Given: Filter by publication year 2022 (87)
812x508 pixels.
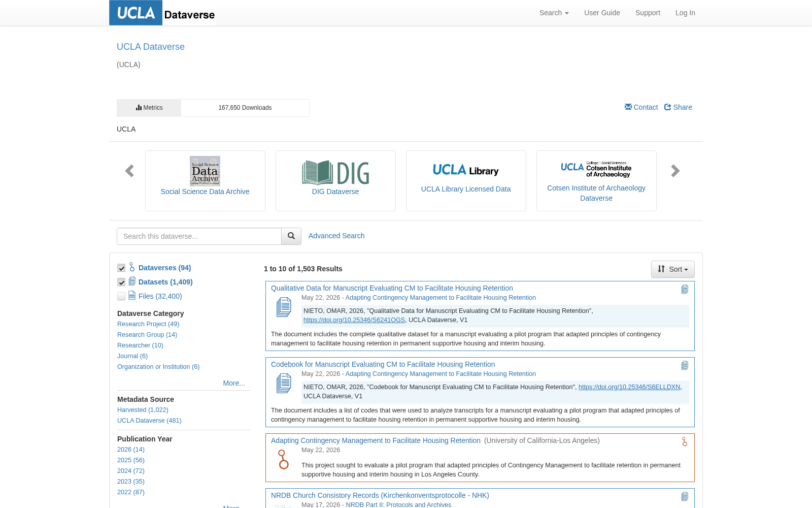Looking at the screenshot, I should click(131, 492).
